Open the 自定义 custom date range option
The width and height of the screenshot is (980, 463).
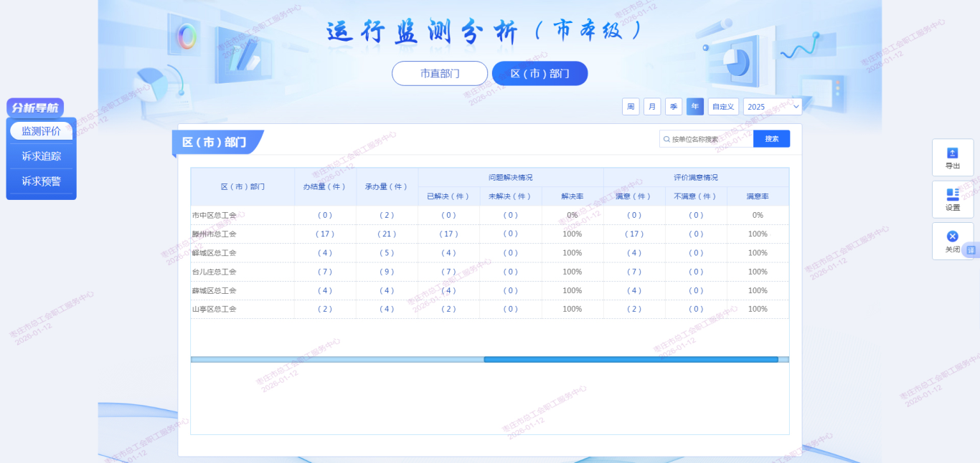click(x=723, y=107)
